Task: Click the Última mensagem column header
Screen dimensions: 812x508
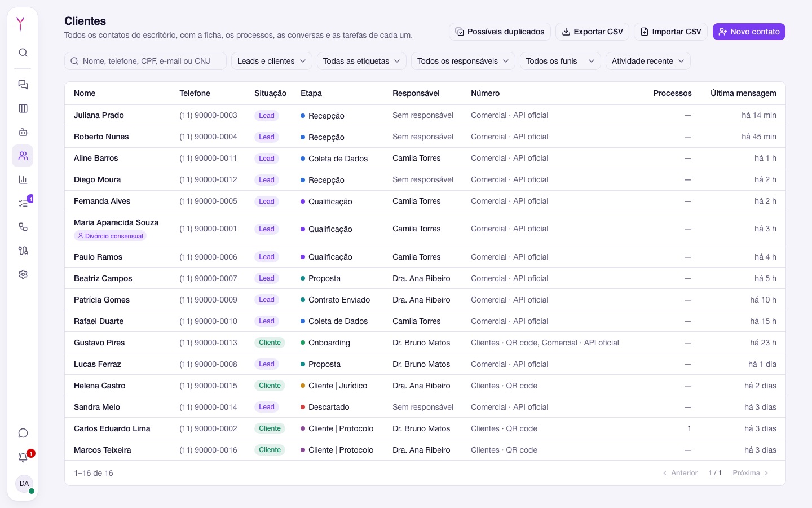Action: click(x=743, y=93)
